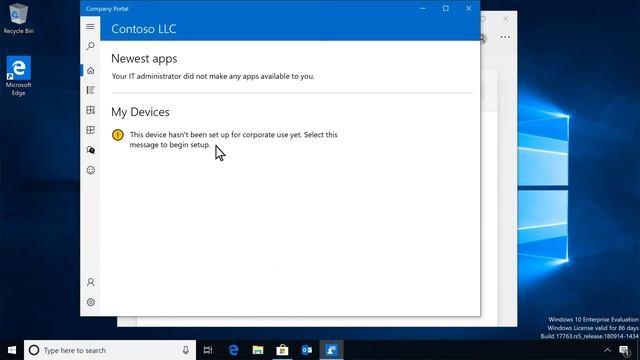This screenshot has height=360, width=640.
Task: Click the taskbar search box
Action: [110, 350]
